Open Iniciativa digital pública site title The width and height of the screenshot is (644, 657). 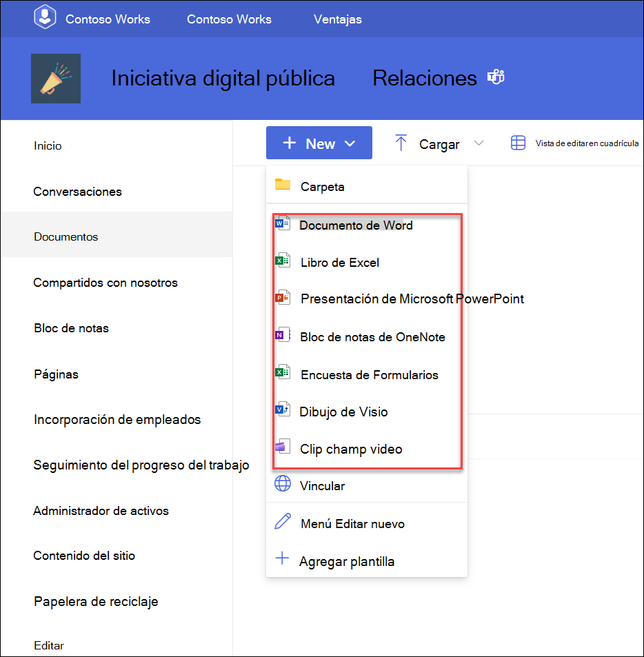(223, 78)
